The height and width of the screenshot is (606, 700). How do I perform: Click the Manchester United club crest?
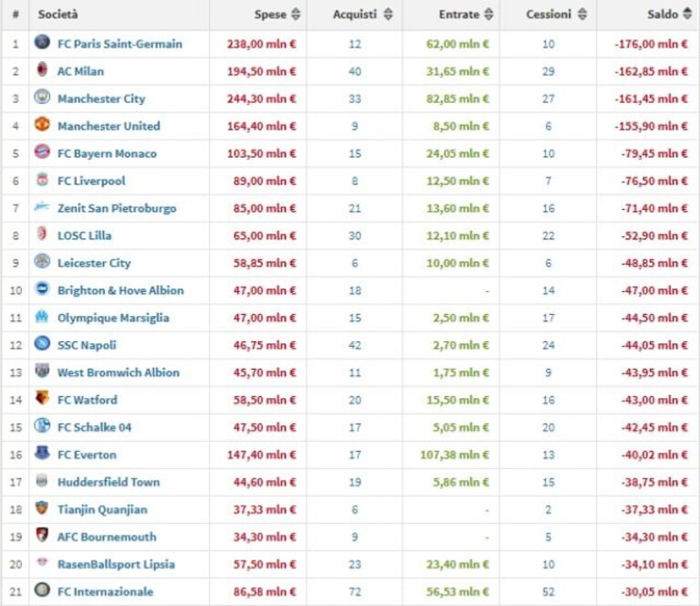(42, 125)
